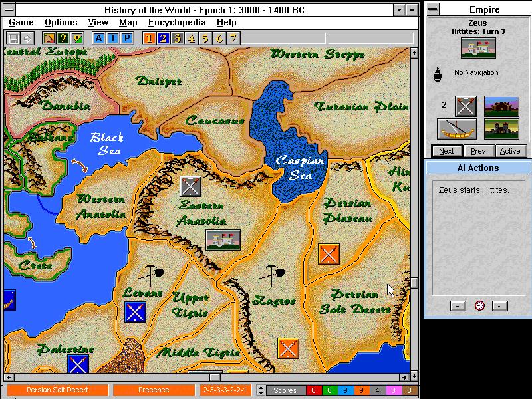Click the orange army marker in lower Zagros

click(288, 348)
